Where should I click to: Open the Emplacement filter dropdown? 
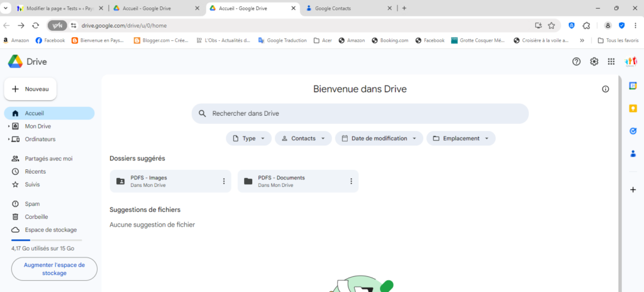(x=460, y=138)
